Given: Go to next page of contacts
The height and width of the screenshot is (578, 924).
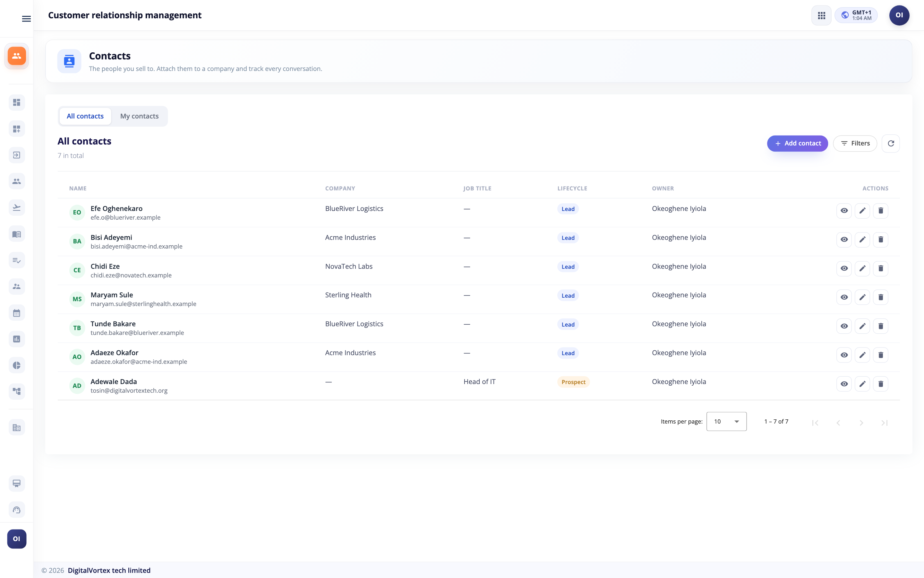Looking at the screenshot, I should [x=861, y=423].
